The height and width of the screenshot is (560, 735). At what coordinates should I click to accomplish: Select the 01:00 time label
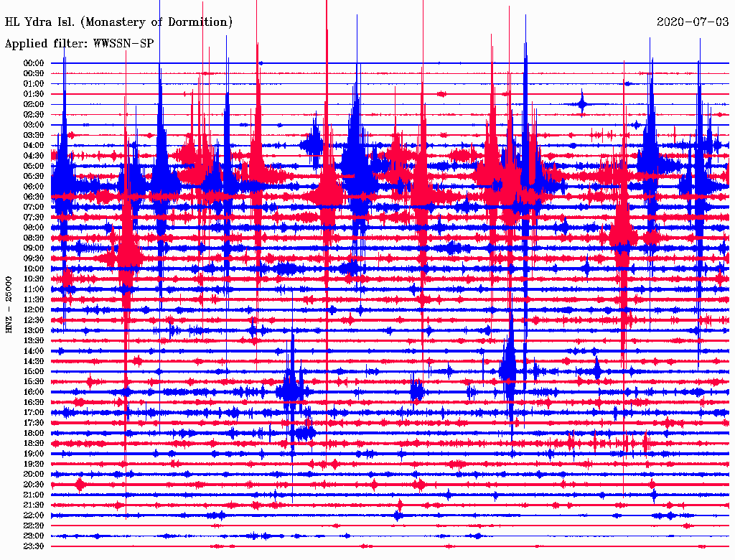pyautogui.click(x=34, y=83)
